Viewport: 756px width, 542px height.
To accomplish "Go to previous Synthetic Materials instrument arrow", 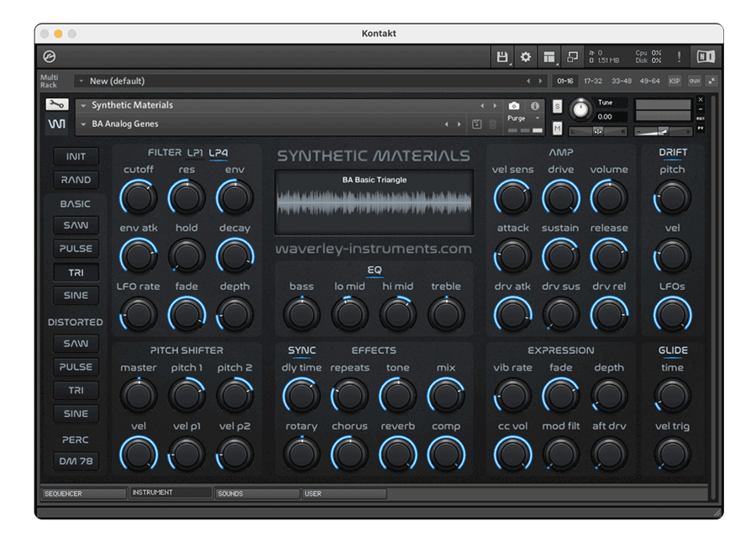I will tap(482, 106).
